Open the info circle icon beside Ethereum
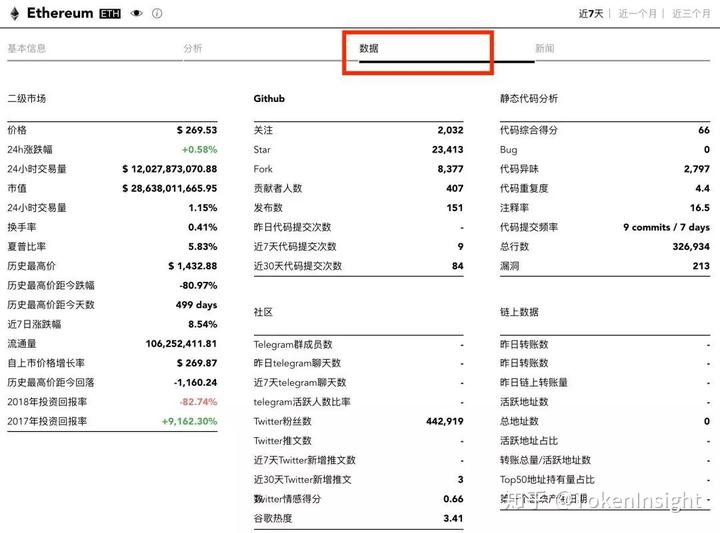This screenshot has width=720, height=533. [x=157, y=13]
